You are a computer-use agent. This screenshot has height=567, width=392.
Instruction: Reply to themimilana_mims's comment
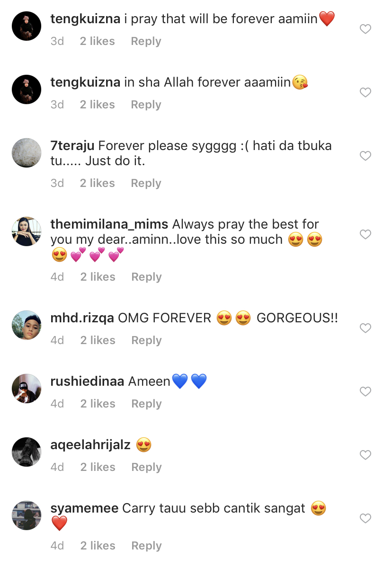point(146,277)
